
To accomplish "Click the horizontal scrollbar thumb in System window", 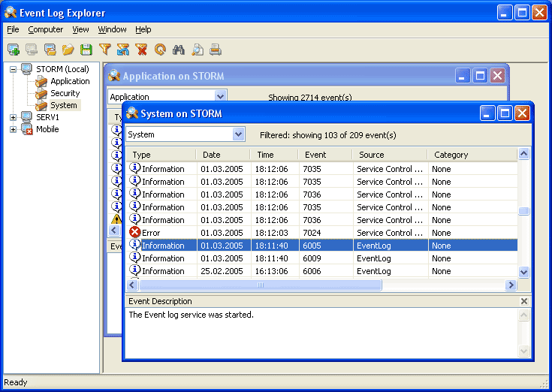I will tap(260, 285).
